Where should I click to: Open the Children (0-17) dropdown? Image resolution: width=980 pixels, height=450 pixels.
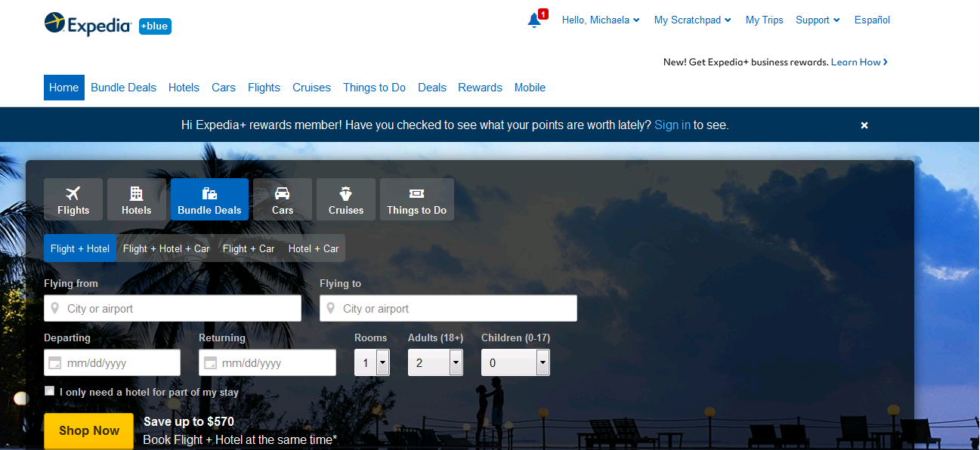pos(515,362)
